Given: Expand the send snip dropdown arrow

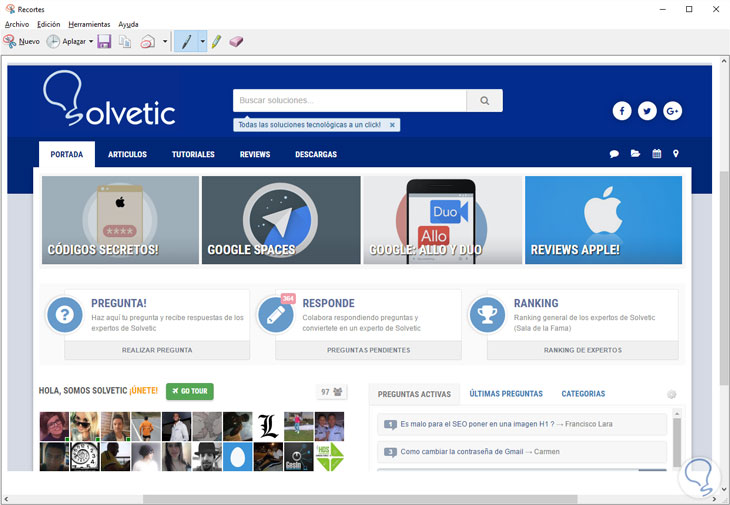Looking at the screenshot, I should 165,41.
